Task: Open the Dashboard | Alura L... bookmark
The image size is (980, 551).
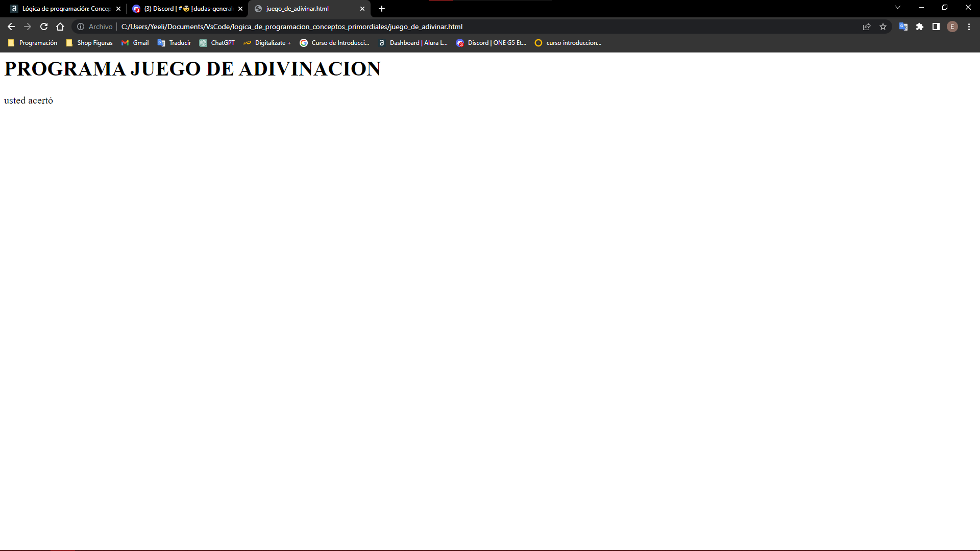Action: coord(413,43)
